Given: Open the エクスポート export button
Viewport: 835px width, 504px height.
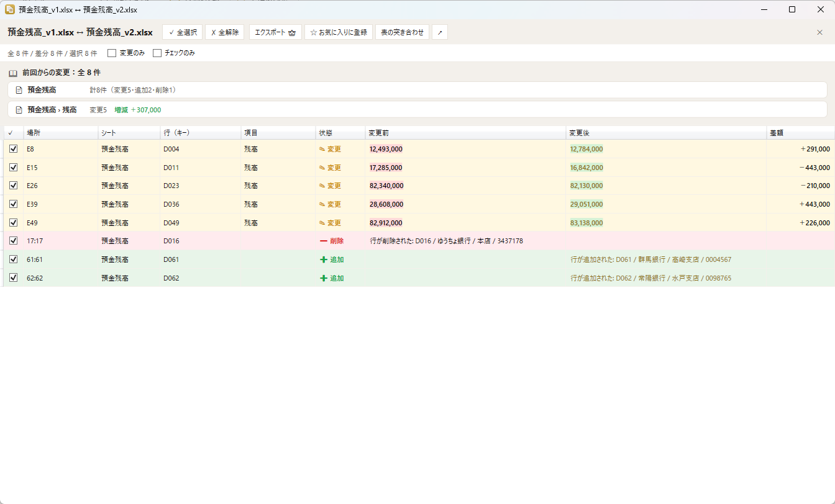Looking at the screenshot, I should pos(275,32).
